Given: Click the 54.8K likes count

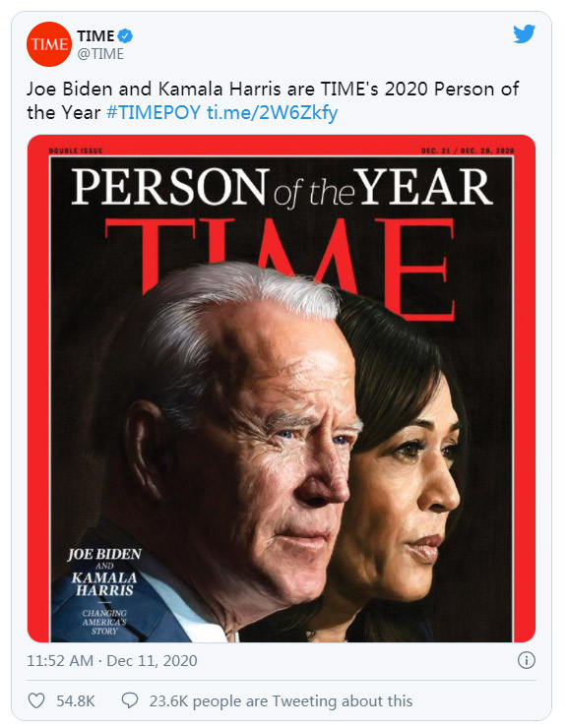Looking at the screenshot, I should coord(76,701).
